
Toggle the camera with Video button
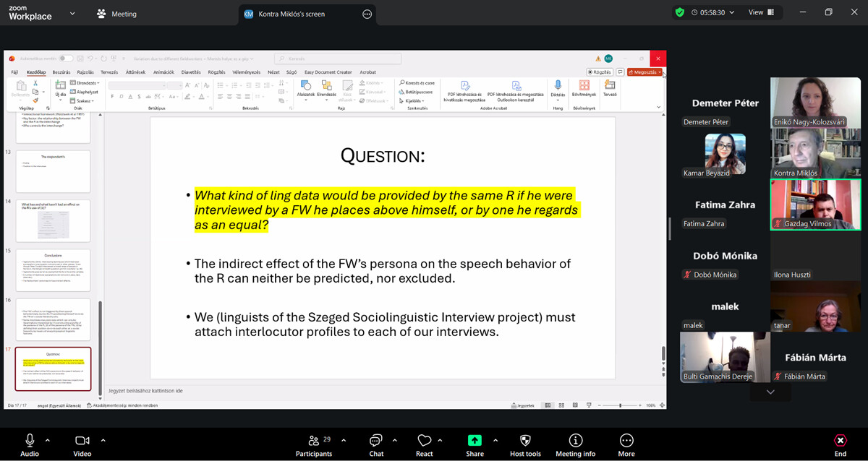pos(82,441)
